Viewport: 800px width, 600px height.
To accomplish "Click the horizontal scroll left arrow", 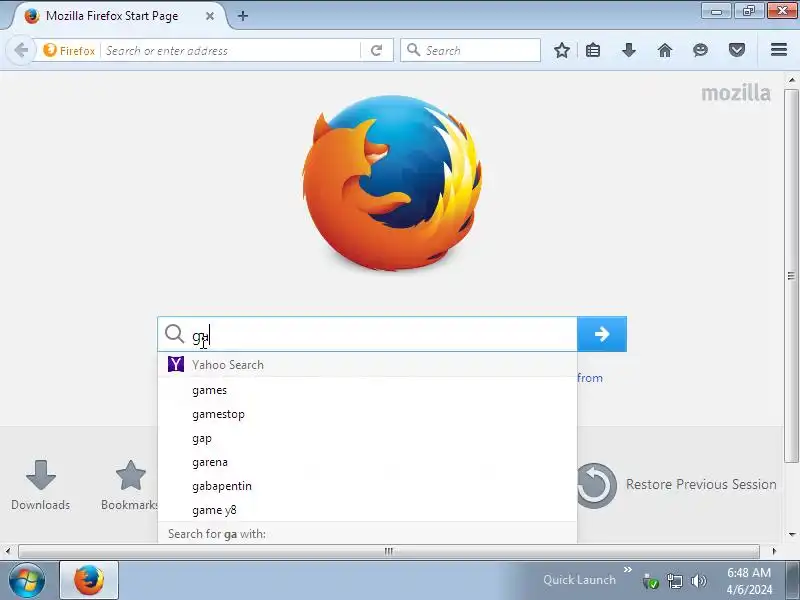I will (8, 551).
